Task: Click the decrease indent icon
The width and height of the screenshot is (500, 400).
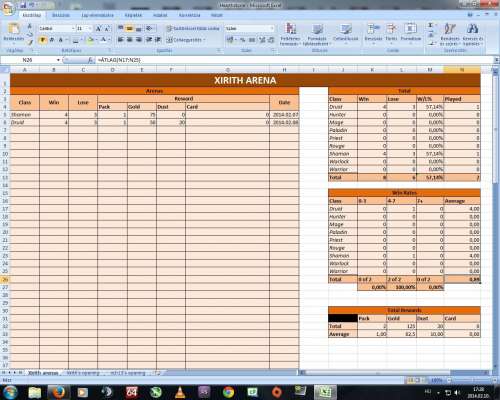Action: pyautogui.click(x=149, y=40)
